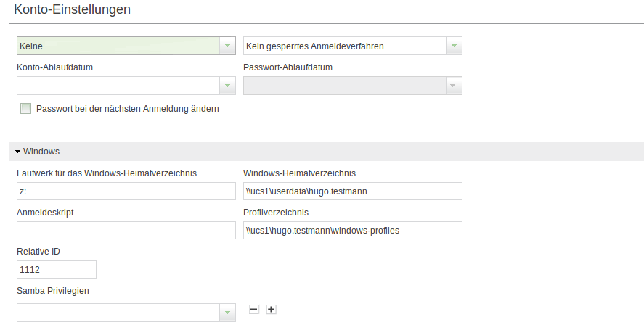Image resolution: width=644 pixels, height=330 pixels.
Task: Click the minus icon beside Samba Privilegien
Action: coord(254,310)
